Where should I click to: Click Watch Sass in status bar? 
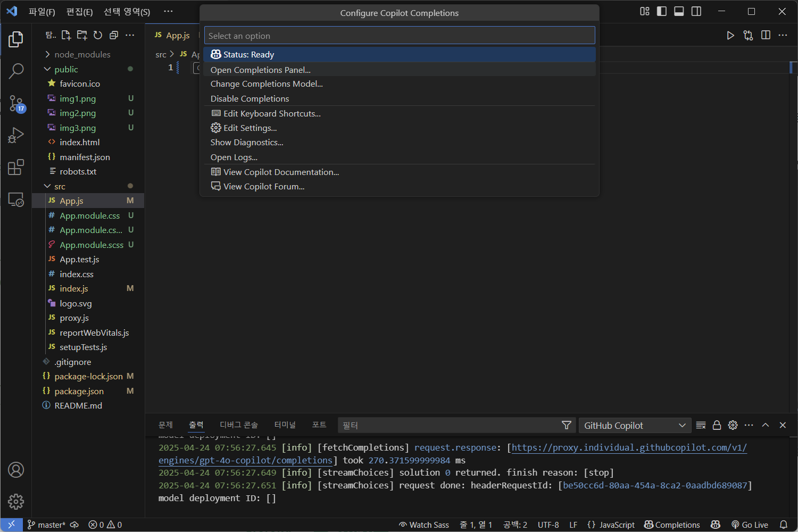(x=424, y=525)
